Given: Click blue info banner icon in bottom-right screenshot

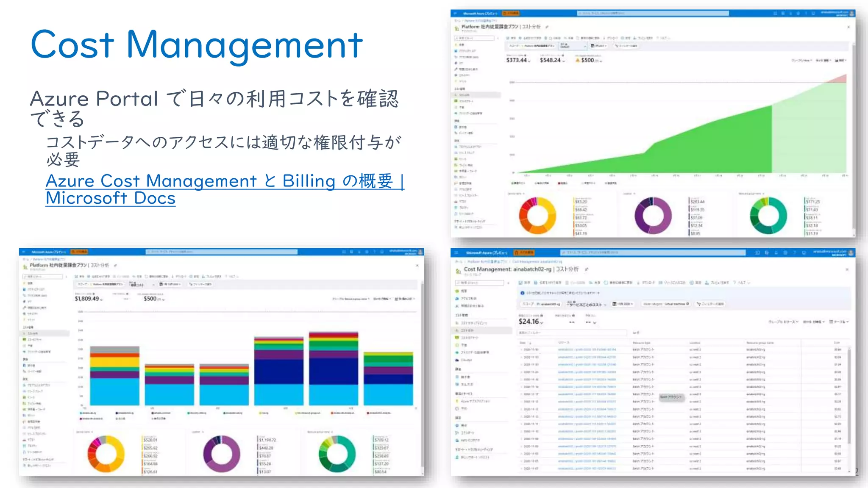Looking at the screenshot, I should [x=522, y=293].
